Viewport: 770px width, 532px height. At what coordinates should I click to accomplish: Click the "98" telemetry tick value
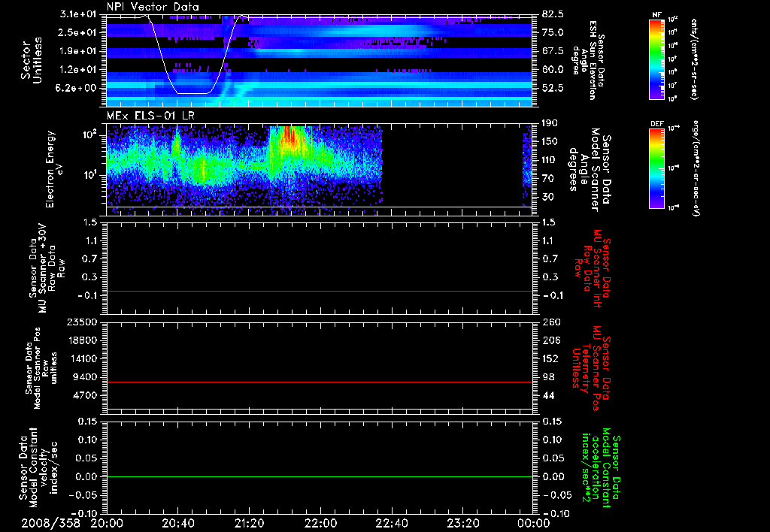(547, 377)
